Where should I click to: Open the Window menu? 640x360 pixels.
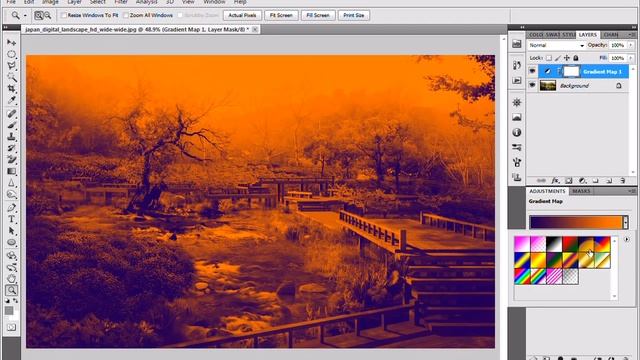214,2
